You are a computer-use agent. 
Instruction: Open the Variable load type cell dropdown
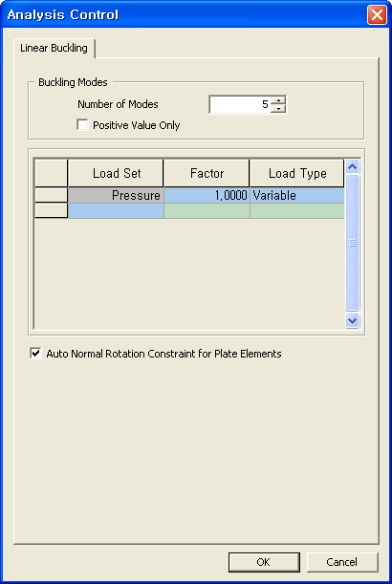[297, 195]
